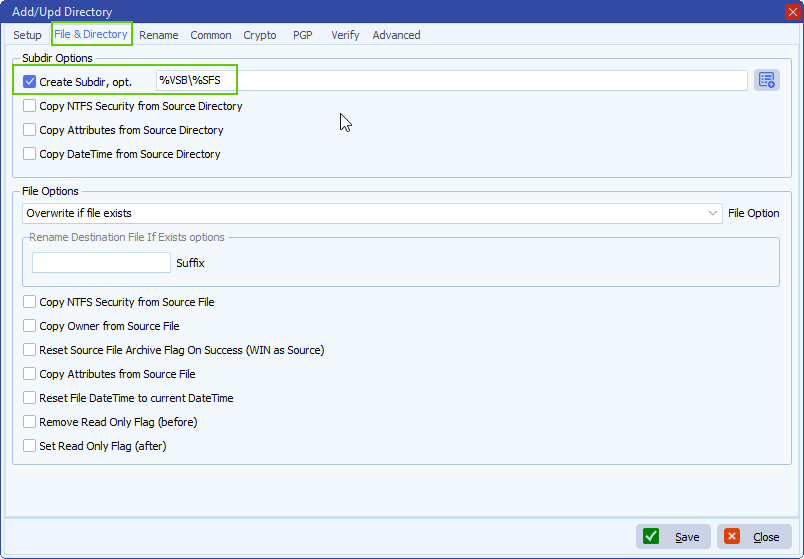Switch to the PGP tab
Screen dimensions: 804x559
coord(303,35)
